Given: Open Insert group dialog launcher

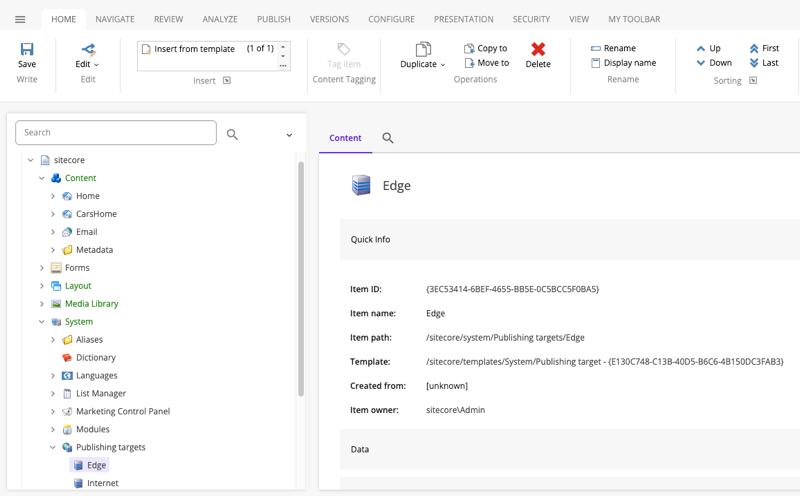Looking at the screenshot, I should click(x=227, y=81).
